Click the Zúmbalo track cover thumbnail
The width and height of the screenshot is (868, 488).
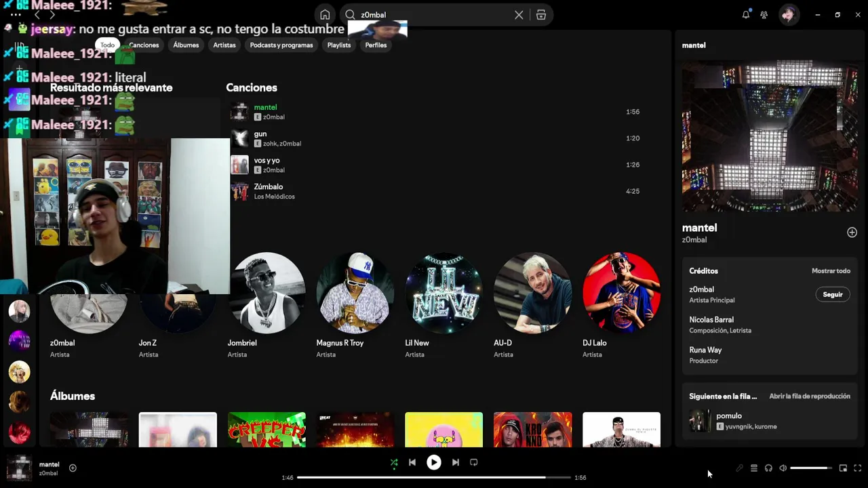pos(240,191)
